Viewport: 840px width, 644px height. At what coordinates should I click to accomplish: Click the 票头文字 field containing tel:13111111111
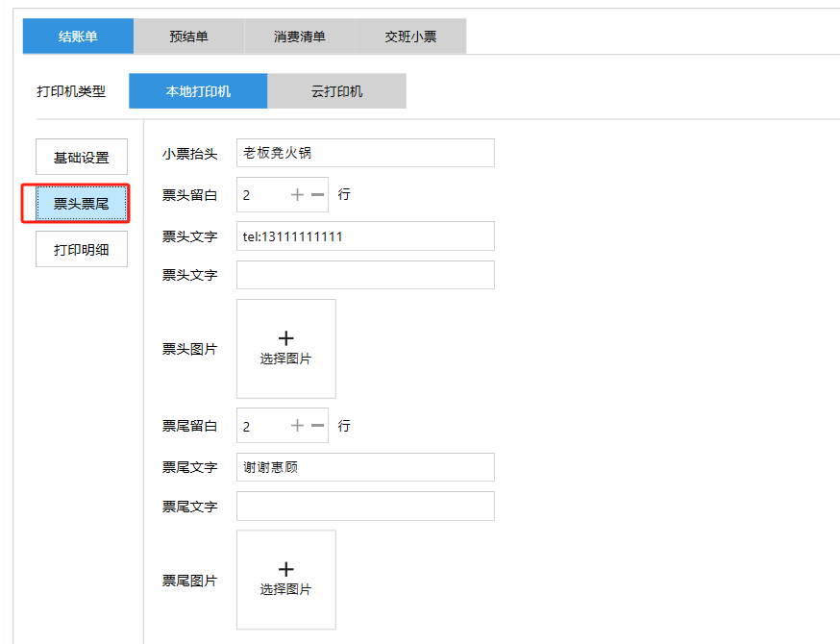365,236
